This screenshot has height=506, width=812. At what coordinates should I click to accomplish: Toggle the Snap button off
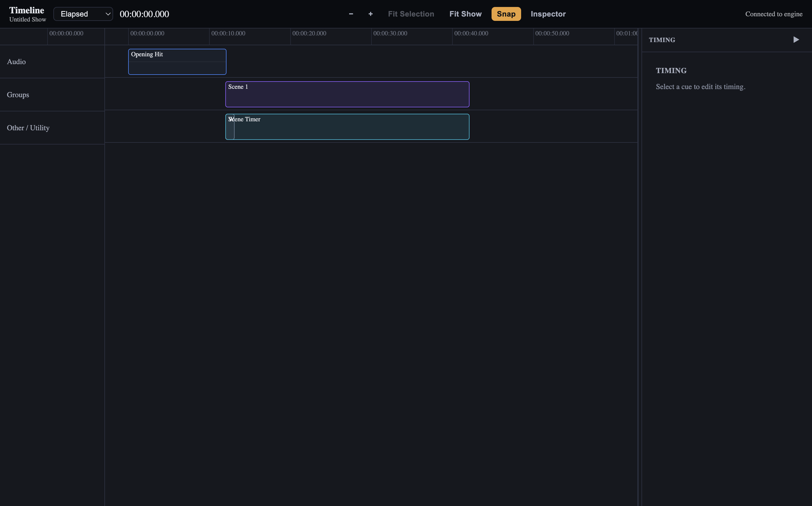pyautogui.click(x=506, y=14)
